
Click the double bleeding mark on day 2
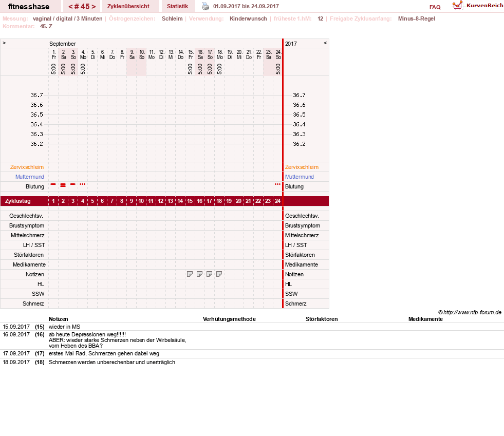[63, 185]
